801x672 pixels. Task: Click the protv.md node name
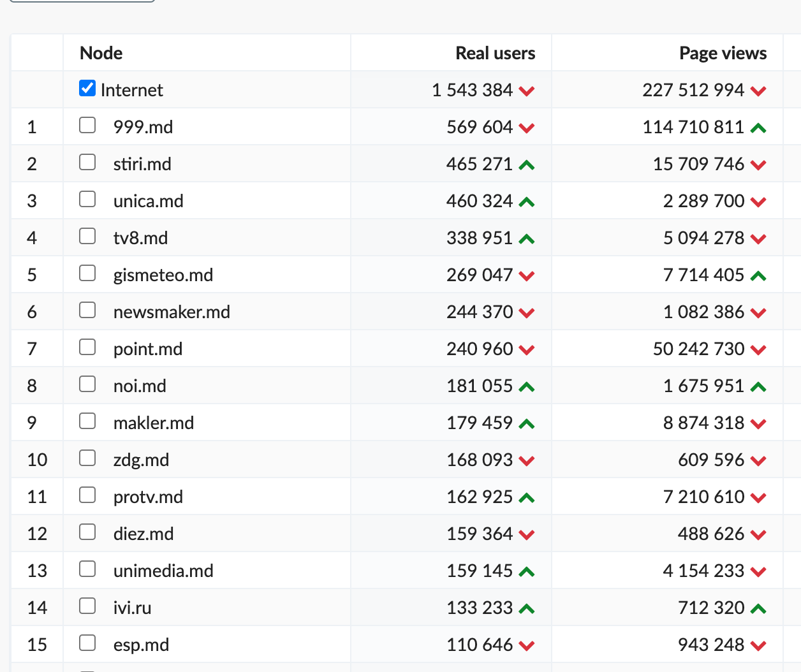[148, 497]
